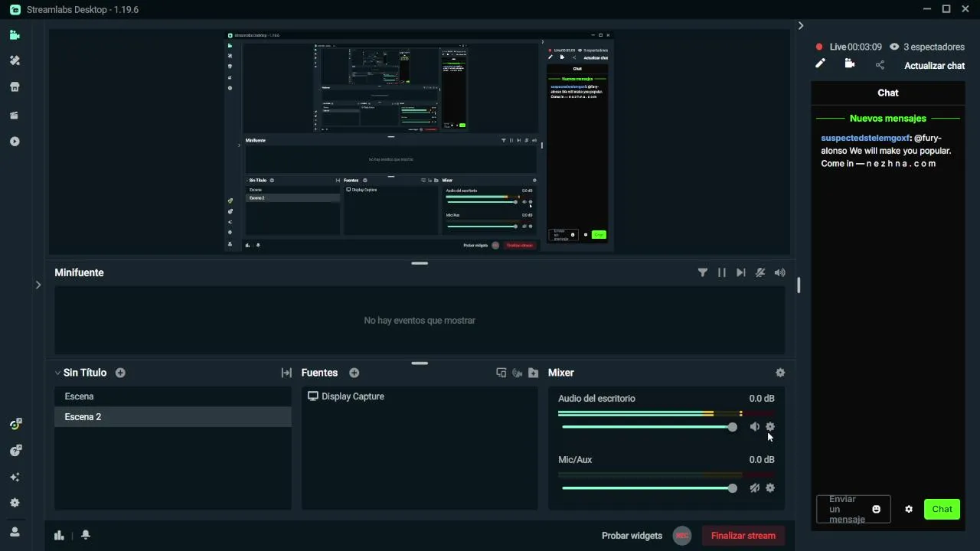Open Settings gear in left sidebar
Viewport: 980px width, 551px height.
(x=15, y=503)
